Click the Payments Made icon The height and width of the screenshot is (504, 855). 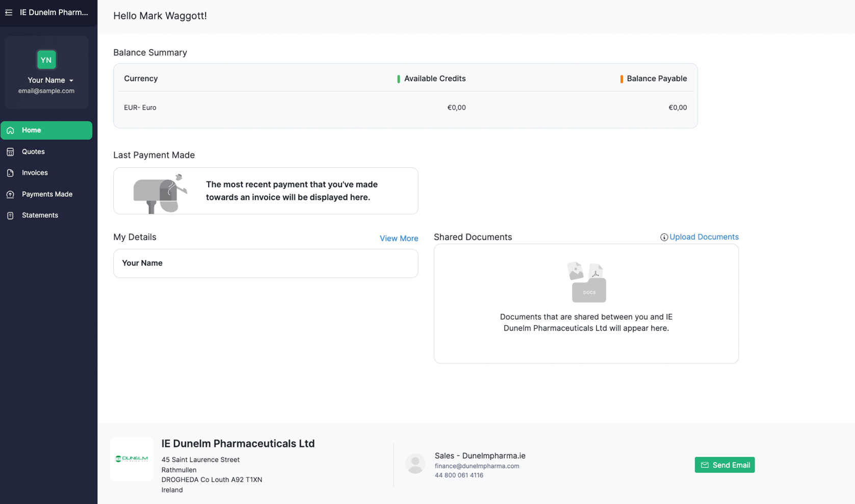(x=10, y=195)
